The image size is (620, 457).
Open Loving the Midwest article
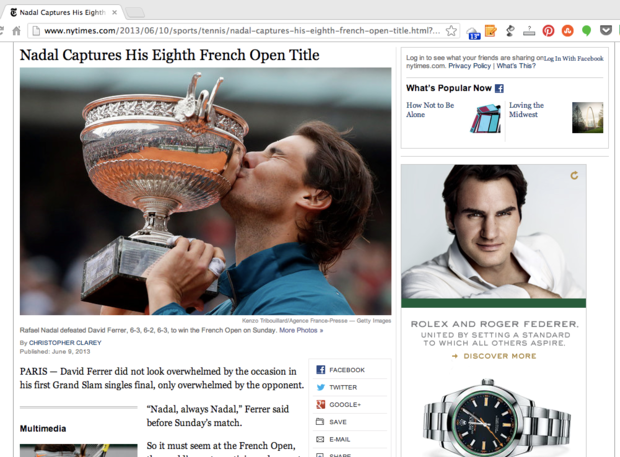pos(526,110)
